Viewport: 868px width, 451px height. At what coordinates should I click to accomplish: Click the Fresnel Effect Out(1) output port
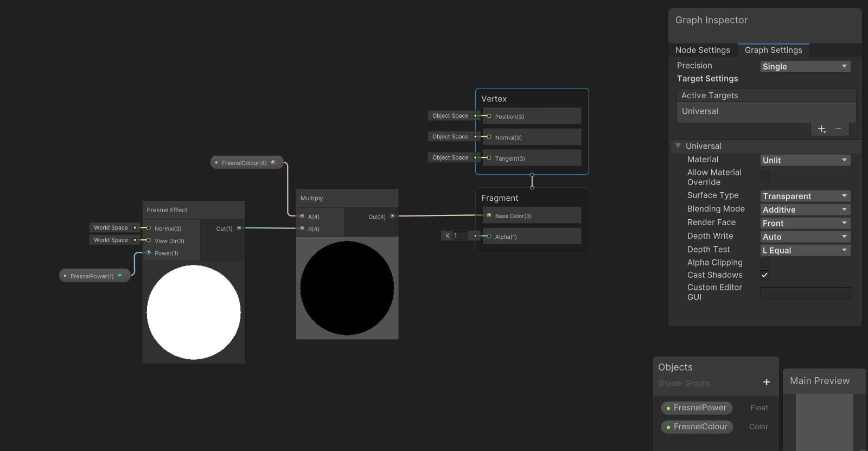[239, 228]
